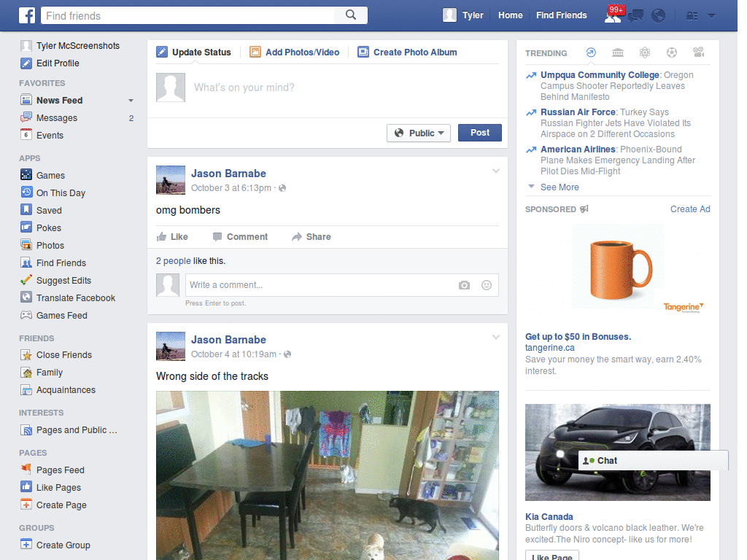Expand trending topics with See More

[559, 187]
